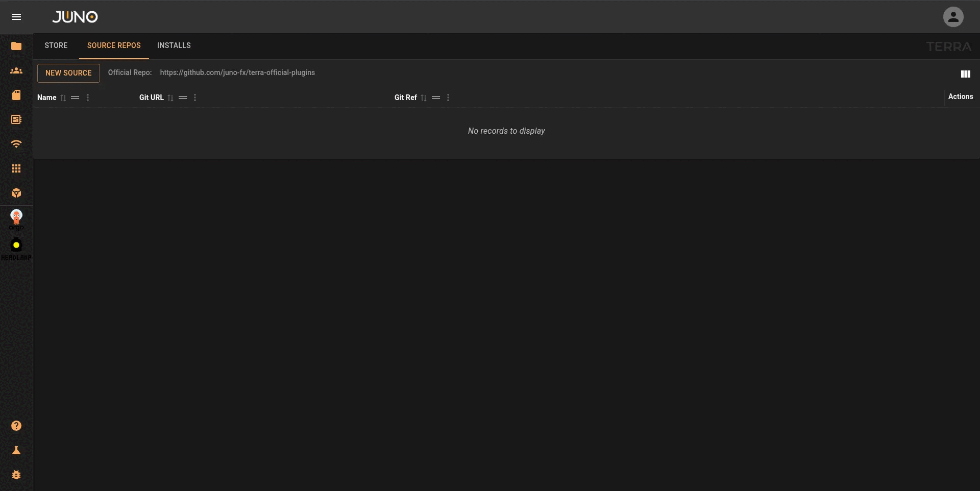Open the people group icon in sidebar

tap(16, 70)
